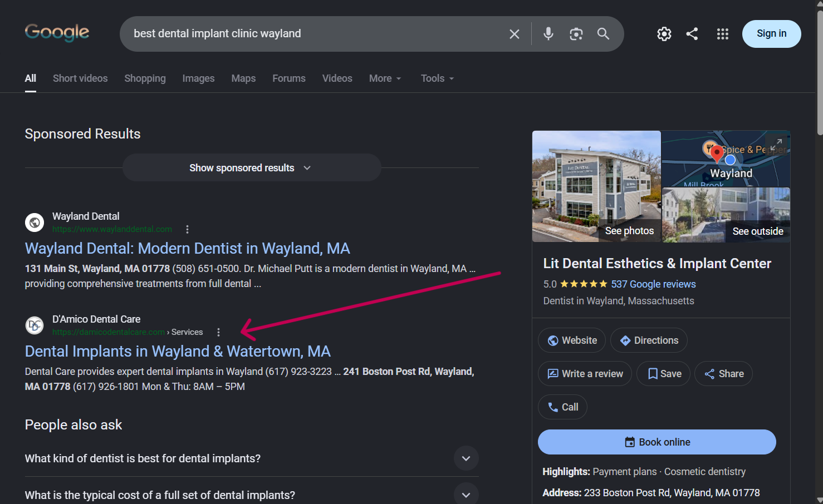Save Lit Dental Esthetics listing
Viewport: 823px width, 504px height.
(x=663, y=374)
